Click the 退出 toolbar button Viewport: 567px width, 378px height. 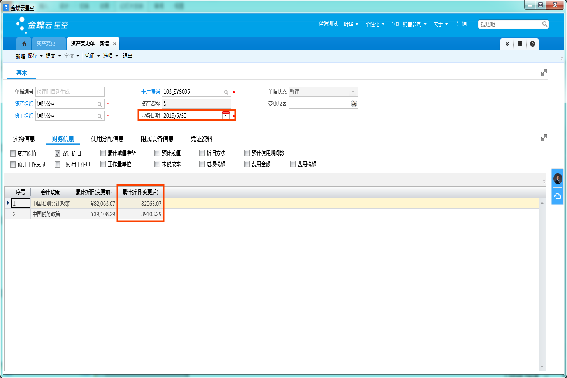pos(127,56)
